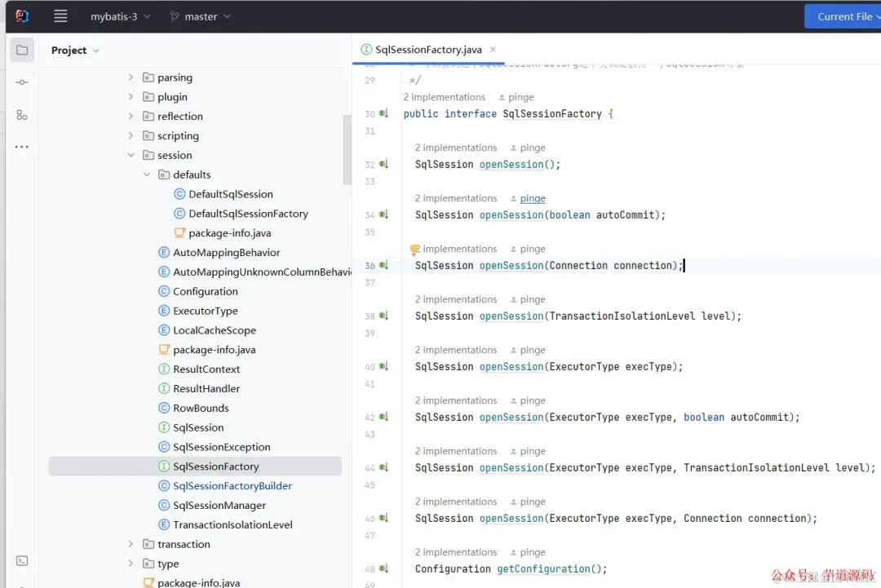
Task: Click implemented gutter icon on line 38
Action: [383, 316]
